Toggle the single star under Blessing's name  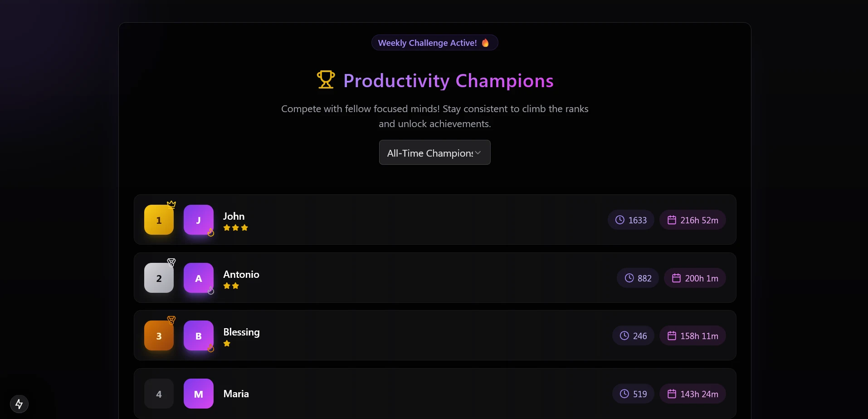226,344
